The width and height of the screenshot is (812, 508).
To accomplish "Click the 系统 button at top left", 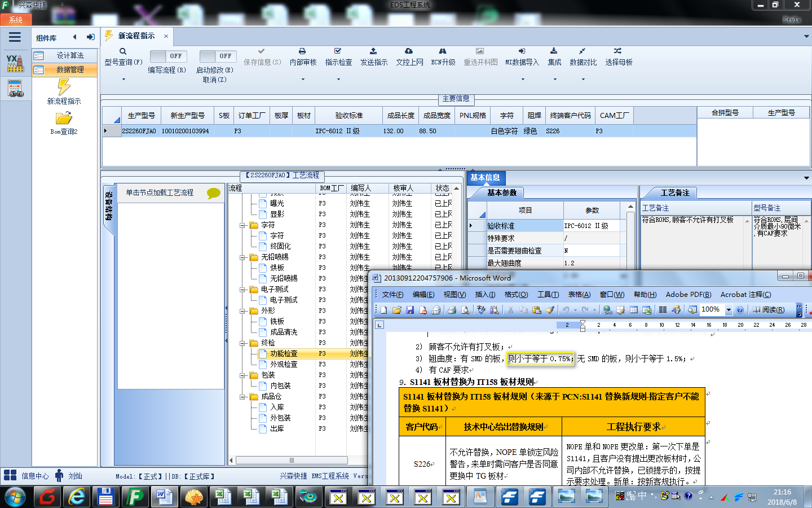I will [x=15, y=20].
